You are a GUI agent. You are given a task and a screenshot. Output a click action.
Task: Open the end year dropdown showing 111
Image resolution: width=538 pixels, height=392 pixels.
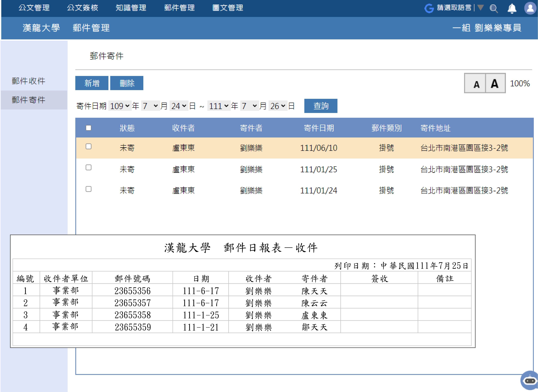(x=219, y=106)
